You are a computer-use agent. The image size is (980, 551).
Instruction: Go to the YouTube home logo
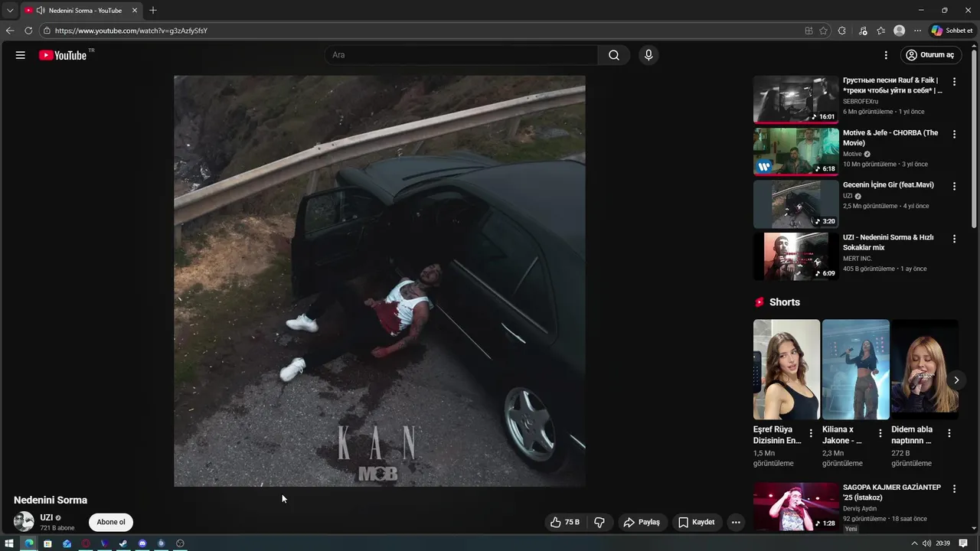coord(63,55)
